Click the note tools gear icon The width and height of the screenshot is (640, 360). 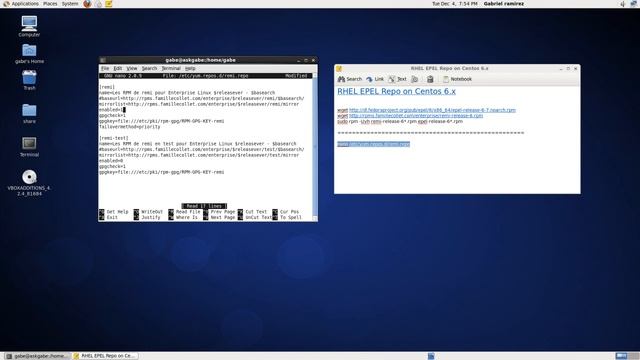pyautogui.click(x=415, y=79)
